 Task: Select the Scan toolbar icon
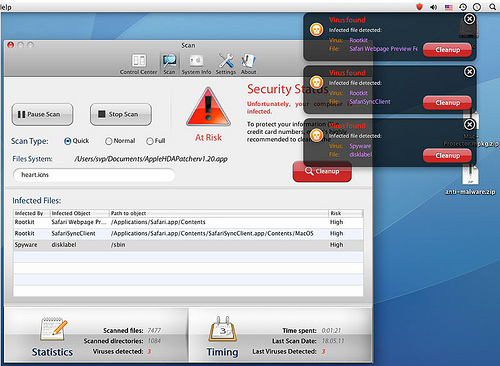pyautogui.click(x=169, y=64)
